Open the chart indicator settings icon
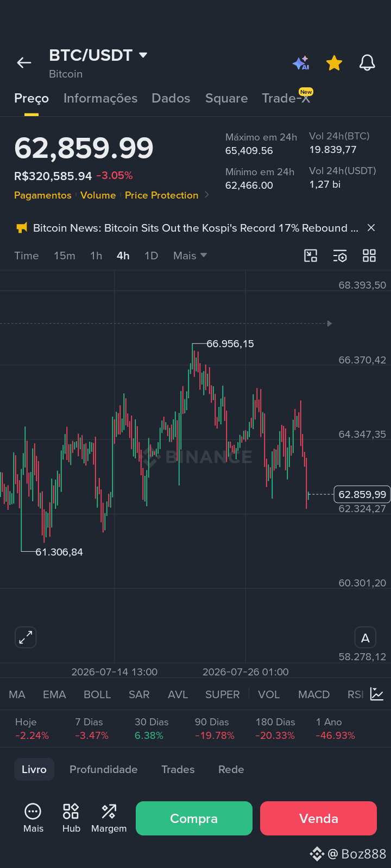 [x=340, y=256]
